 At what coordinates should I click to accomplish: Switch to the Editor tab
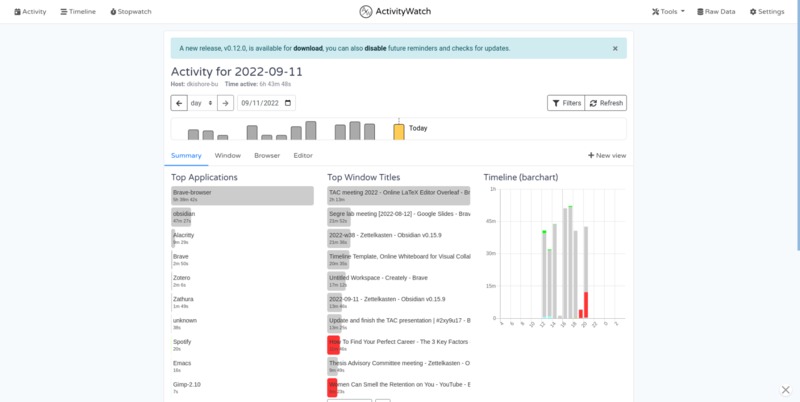click(303, 156)
